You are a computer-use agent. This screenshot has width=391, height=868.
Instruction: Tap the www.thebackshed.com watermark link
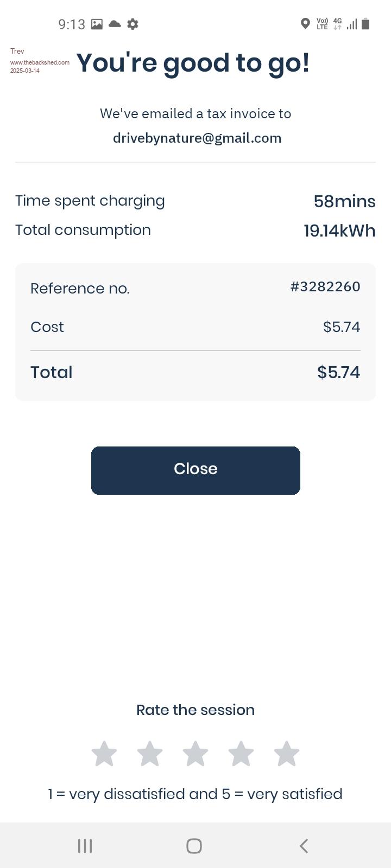(x=40, y=62)
